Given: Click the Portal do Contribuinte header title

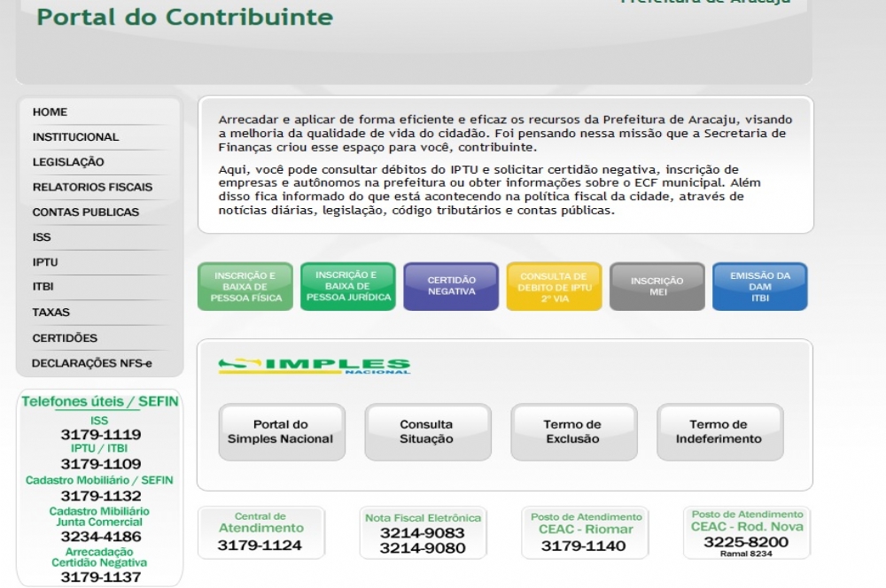Looking at the screenshot, I should [x=184, y=17].
